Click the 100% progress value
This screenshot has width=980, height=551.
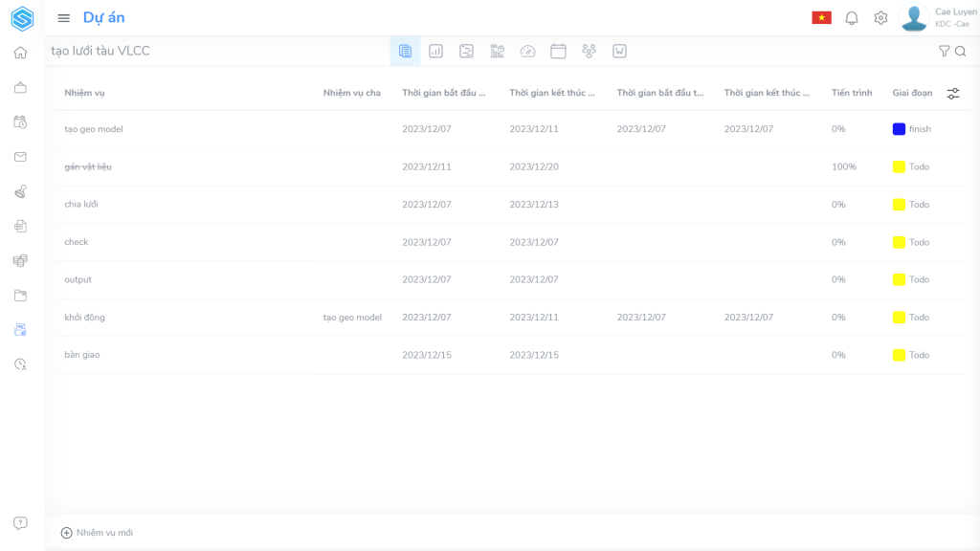844,166
